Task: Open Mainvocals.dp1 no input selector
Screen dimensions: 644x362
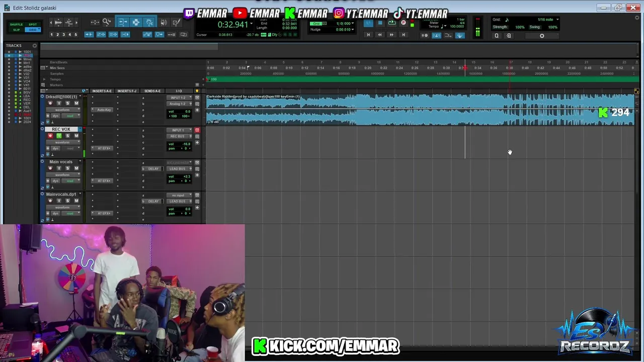Action: tap(179, 195)
